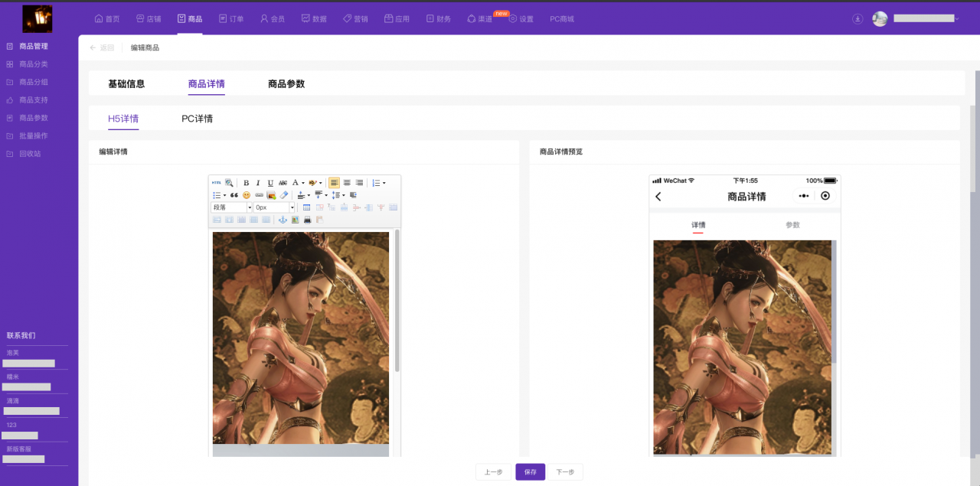Select the H5详情 tab
The width and height of the screenshot is (980, 486).
point(123,119)
